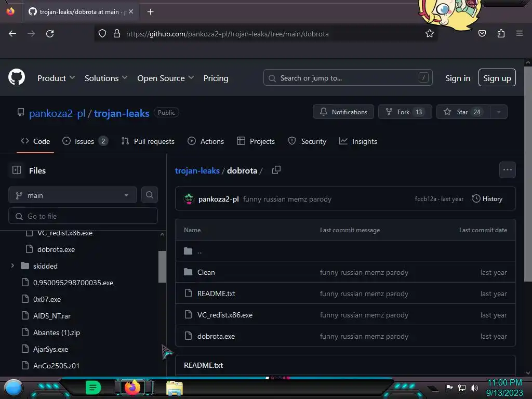Click the Sign in link
Image resolution: width=532 pixels, height=399 pixels.
[x=458, y=78]
